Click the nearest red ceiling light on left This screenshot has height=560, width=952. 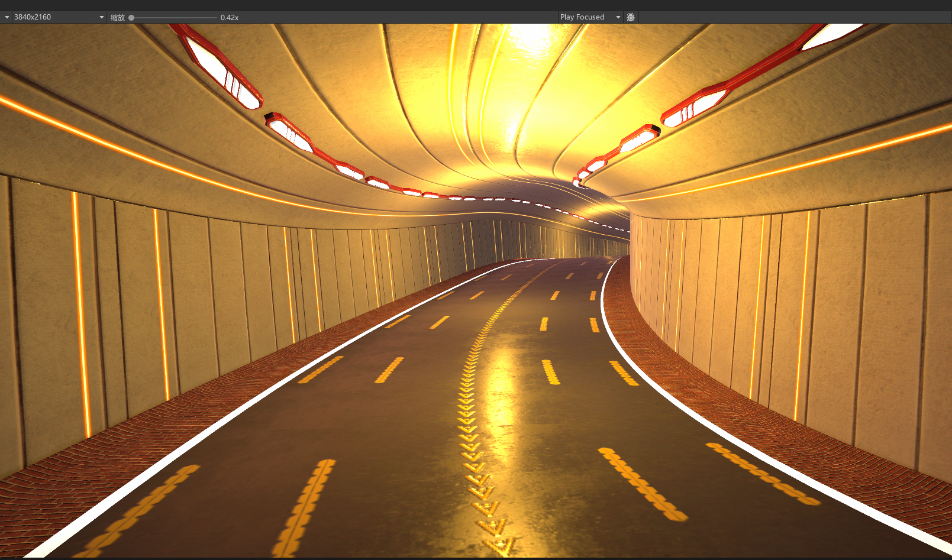(222, 66)
